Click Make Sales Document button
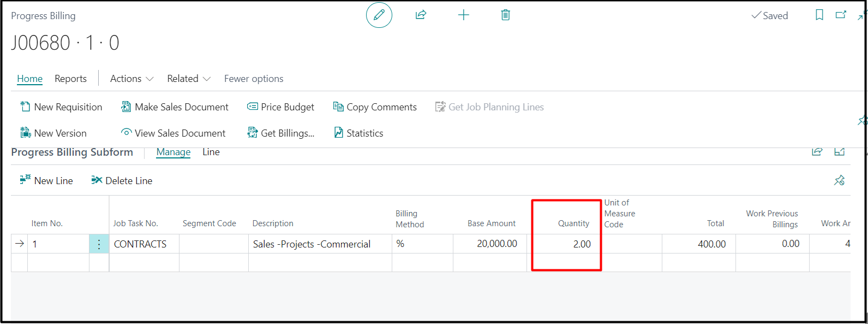 175,107
